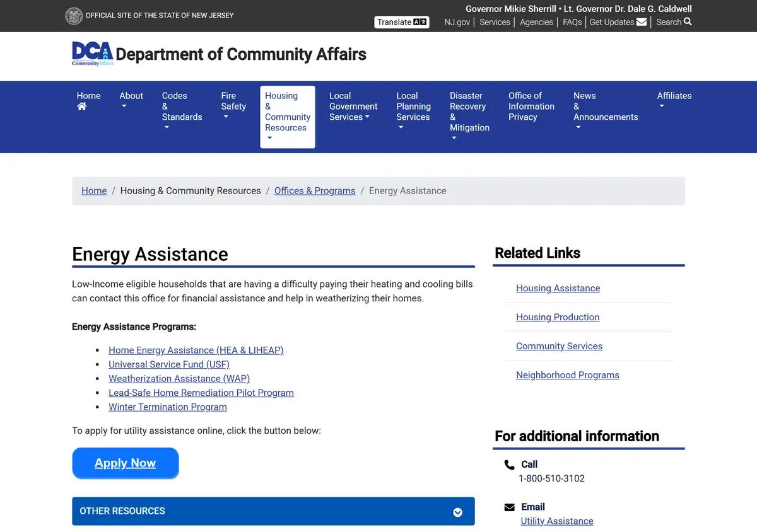Click the phone icon beside Call
757x532 pixels.
pyautogui.click(x=510, y=465)
